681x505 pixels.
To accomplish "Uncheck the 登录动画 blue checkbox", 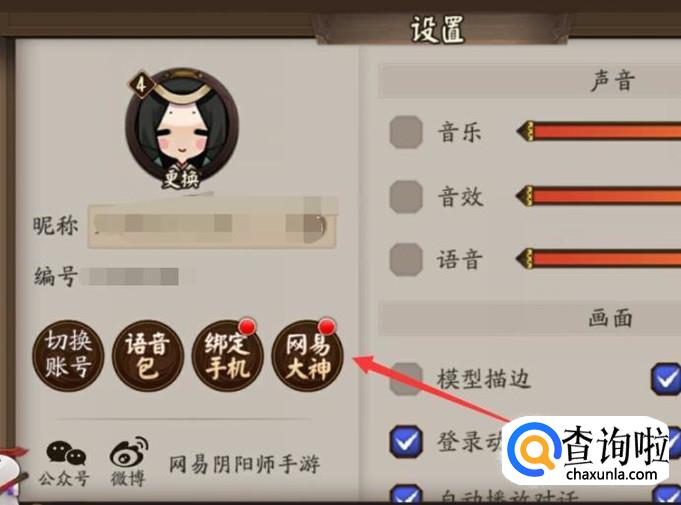I will tap(406, 442).
